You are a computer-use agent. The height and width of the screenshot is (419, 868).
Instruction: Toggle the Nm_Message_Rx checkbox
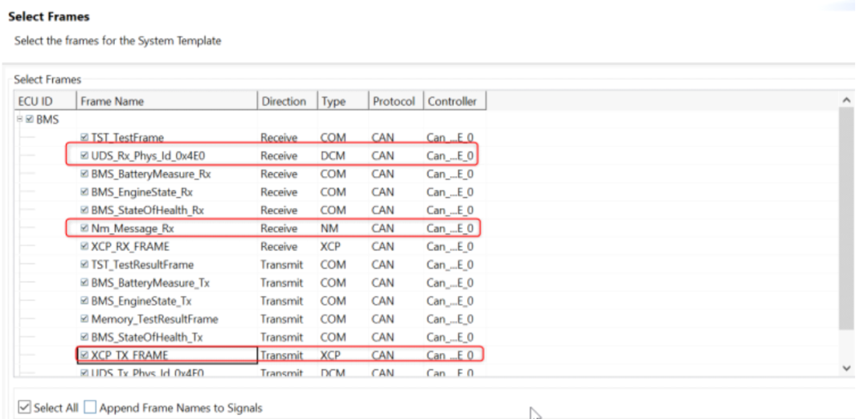point(84,228)
